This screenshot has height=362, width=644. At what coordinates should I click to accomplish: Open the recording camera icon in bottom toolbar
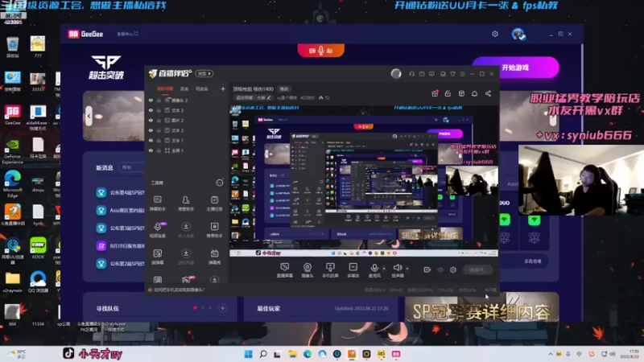click(427, 269)
